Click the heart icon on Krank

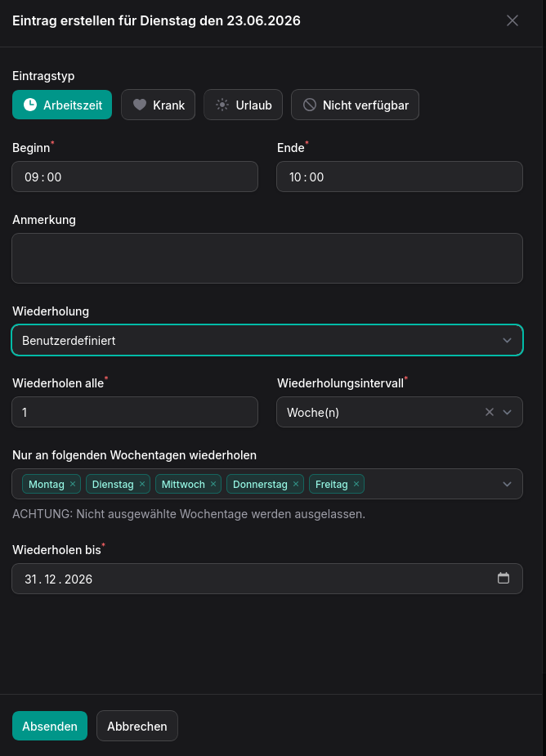[x=140, y=105]
